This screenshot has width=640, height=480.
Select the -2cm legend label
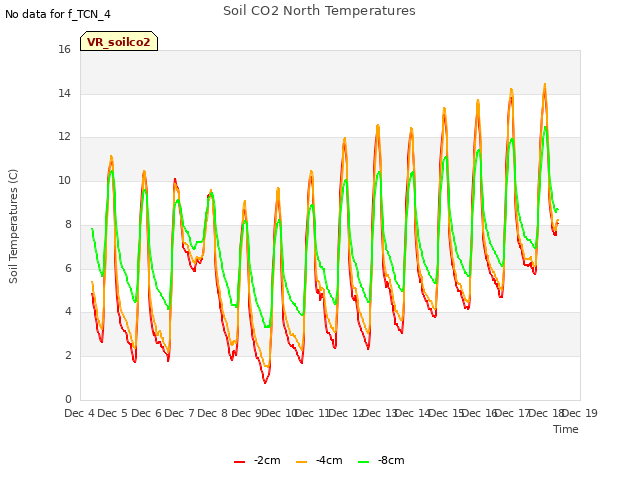pos(267,460)
